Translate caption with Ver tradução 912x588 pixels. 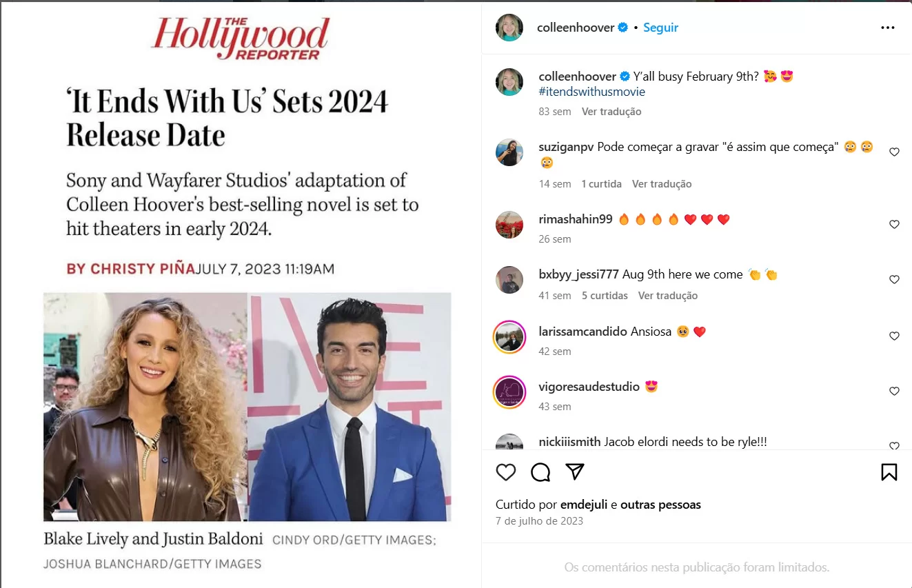611,112
